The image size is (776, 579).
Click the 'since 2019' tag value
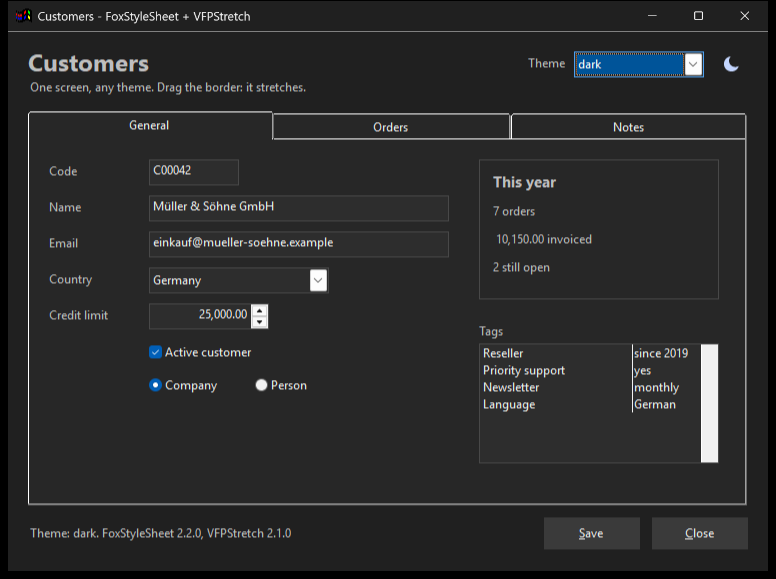pos(661,353)
